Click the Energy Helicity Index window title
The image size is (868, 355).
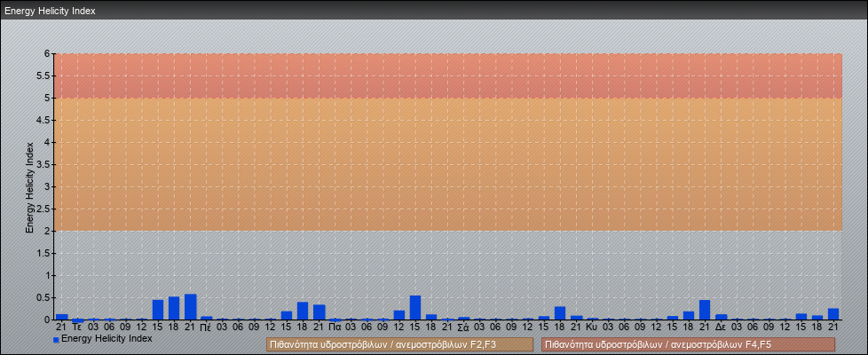[x=50, y=11]
